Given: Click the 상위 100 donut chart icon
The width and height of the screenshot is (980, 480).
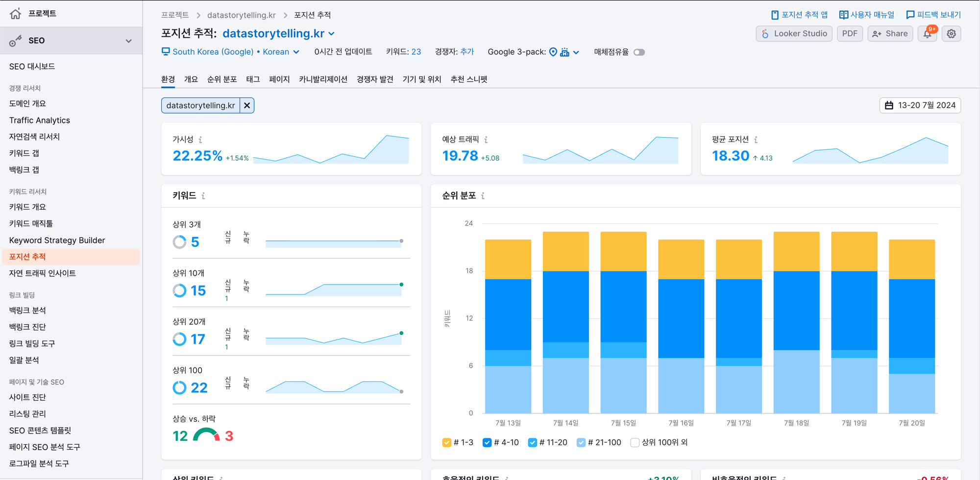Looking at the screenshot, I should pos(180,387).
